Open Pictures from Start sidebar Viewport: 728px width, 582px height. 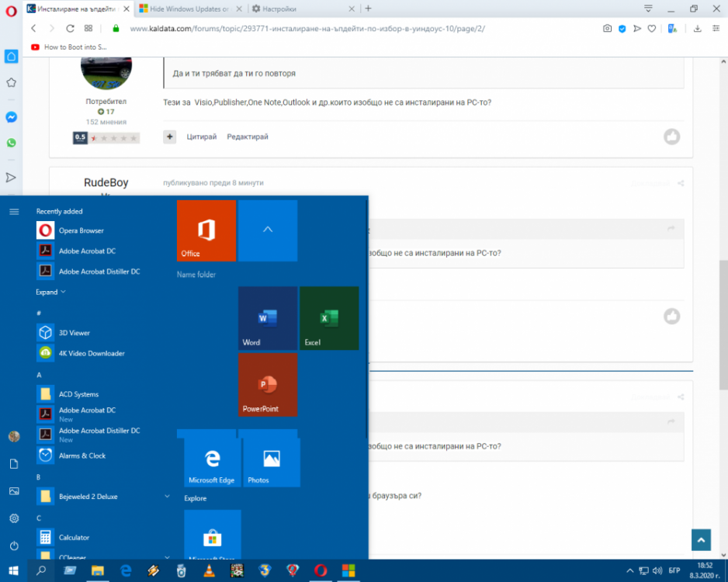(x=14, y=491)
